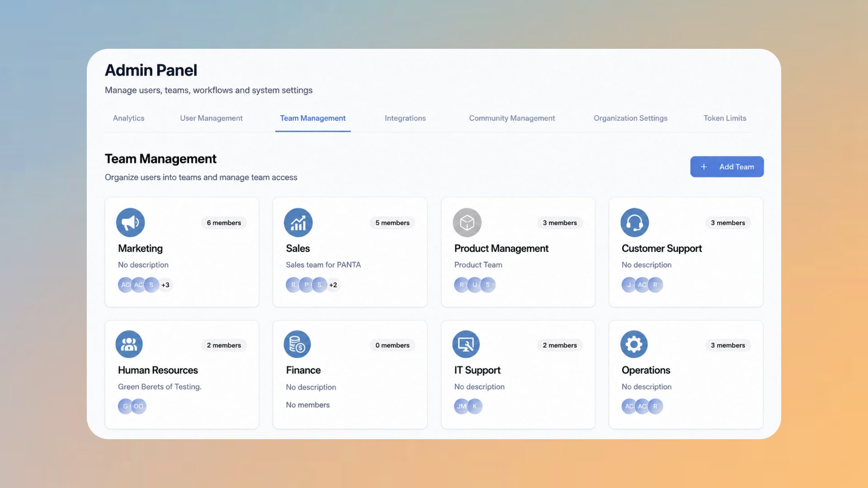Click the 3 members badge on Customer Support
Image resolution: width=868 pixels, height=488 pixels.
[728, 223]
